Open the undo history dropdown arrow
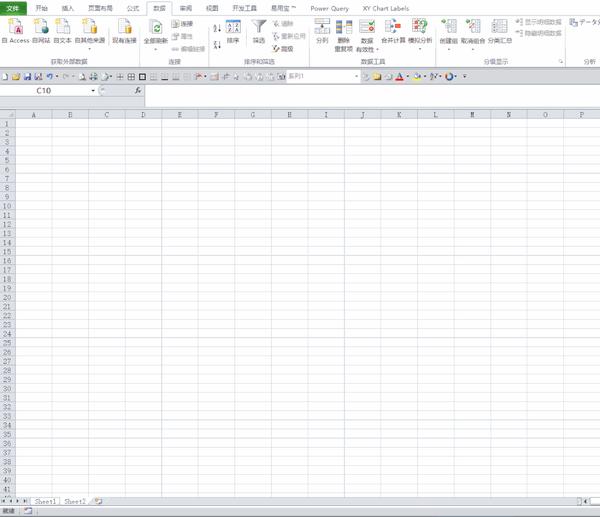Image resolution: width=600 pixels, height=517 pixels. [x=57, y=77]
